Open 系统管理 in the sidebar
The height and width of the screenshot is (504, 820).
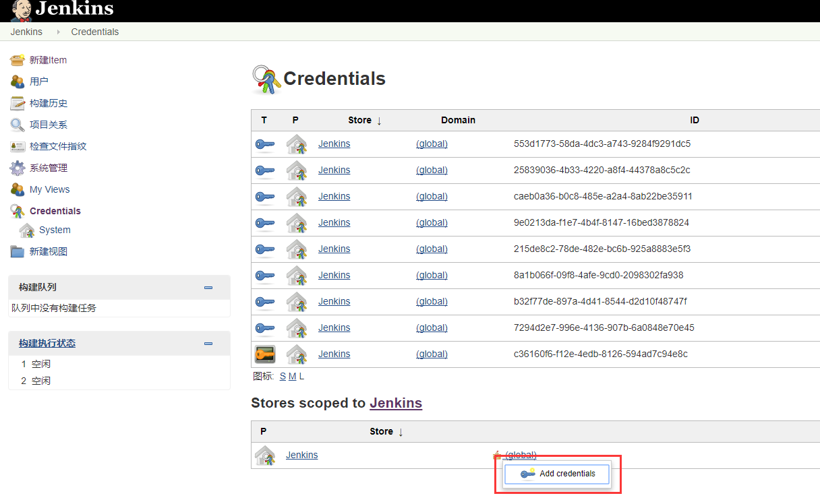coord(49,168)
